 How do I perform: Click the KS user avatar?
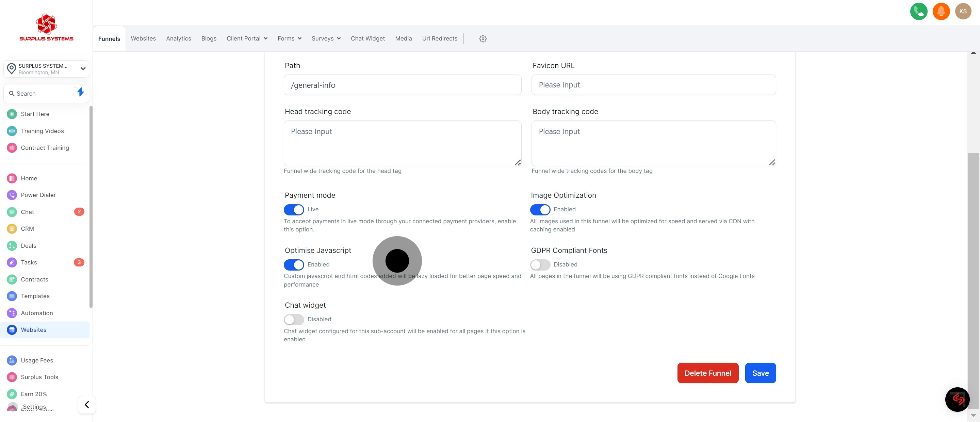(x=963, y=12)
